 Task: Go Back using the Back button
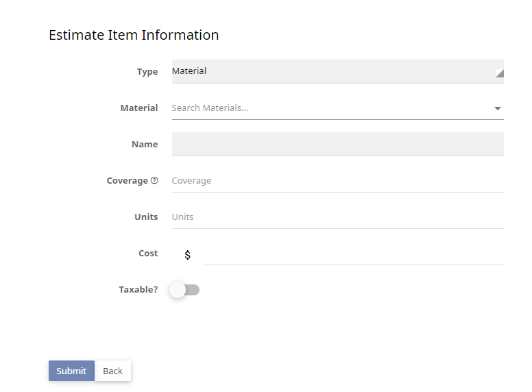click(112, 371)
